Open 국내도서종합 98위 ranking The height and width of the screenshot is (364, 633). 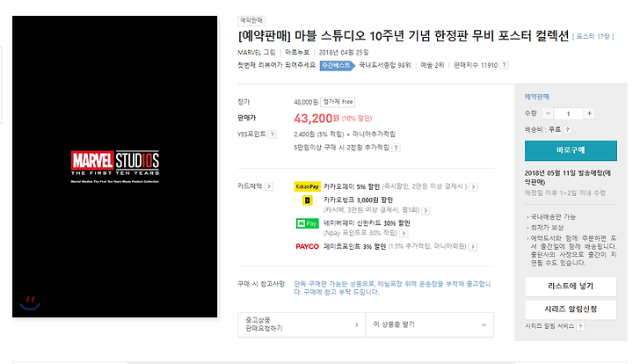[385, 65]
